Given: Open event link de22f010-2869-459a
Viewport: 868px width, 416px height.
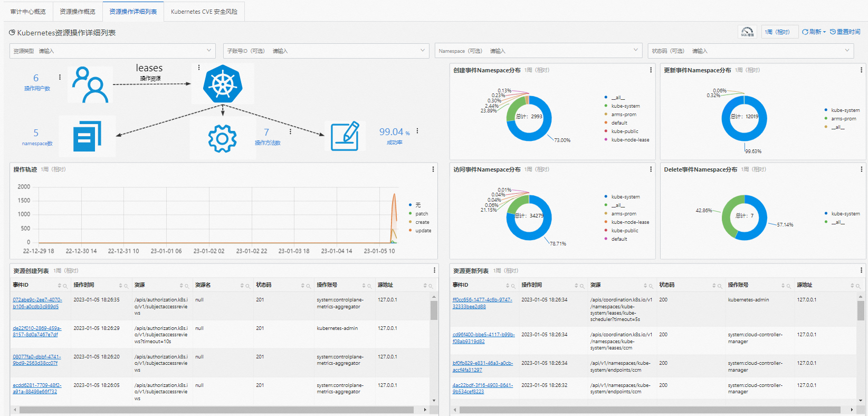Looking at the screenshot, I should (37, 332).
